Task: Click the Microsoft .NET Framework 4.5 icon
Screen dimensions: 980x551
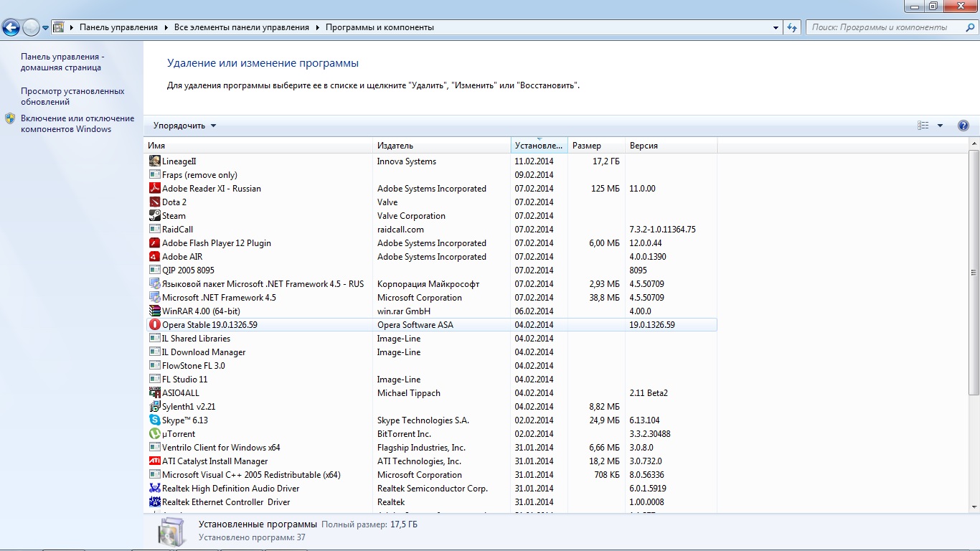Action: [x=154, y=298]
